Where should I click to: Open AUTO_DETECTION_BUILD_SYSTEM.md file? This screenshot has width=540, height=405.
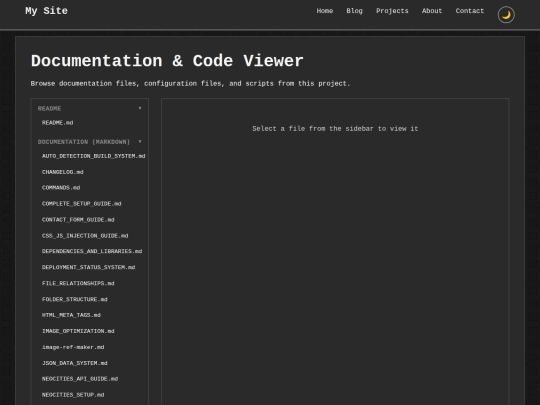(93, 156)
